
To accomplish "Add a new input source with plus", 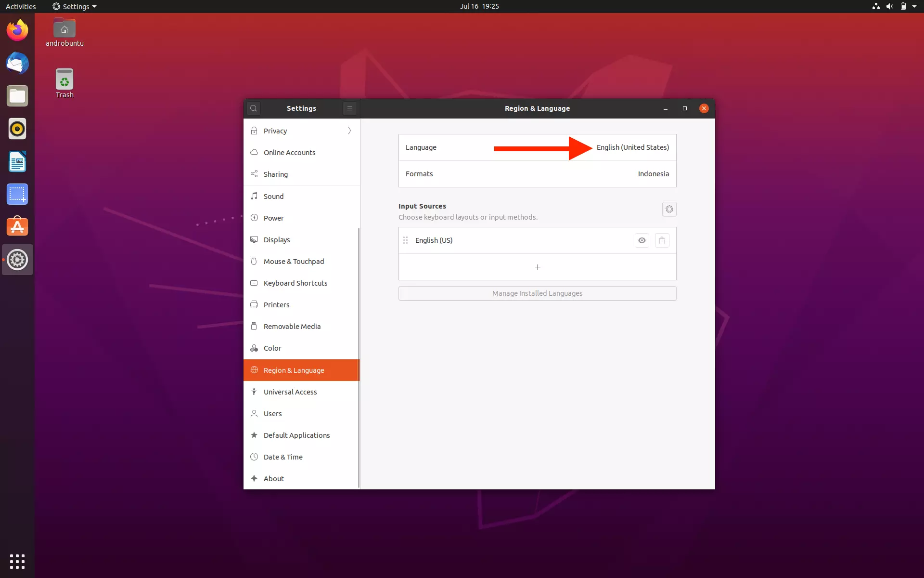I will (537, 267).
